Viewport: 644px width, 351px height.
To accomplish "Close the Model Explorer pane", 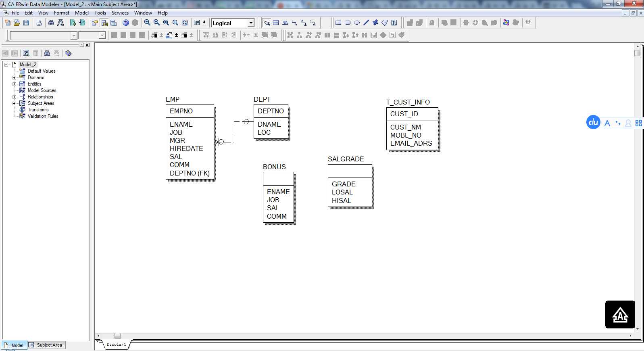I will [x=87, y=45].
